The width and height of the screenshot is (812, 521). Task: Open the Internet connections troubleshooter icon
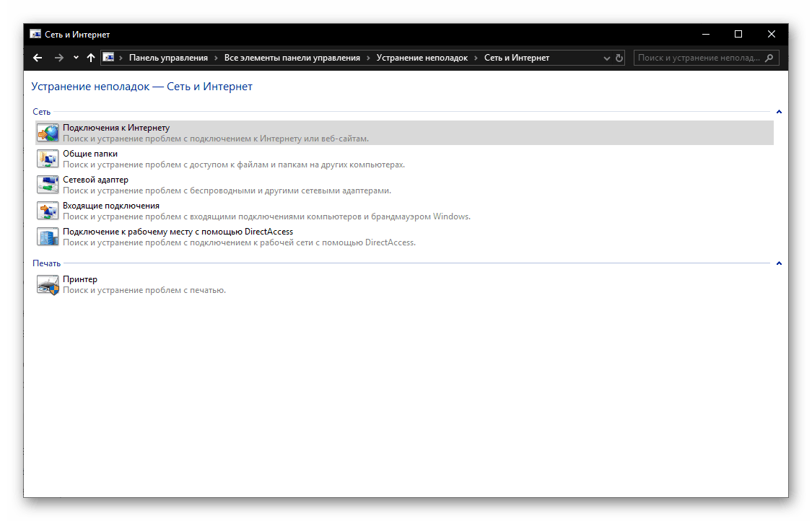(x=48, y=133)
